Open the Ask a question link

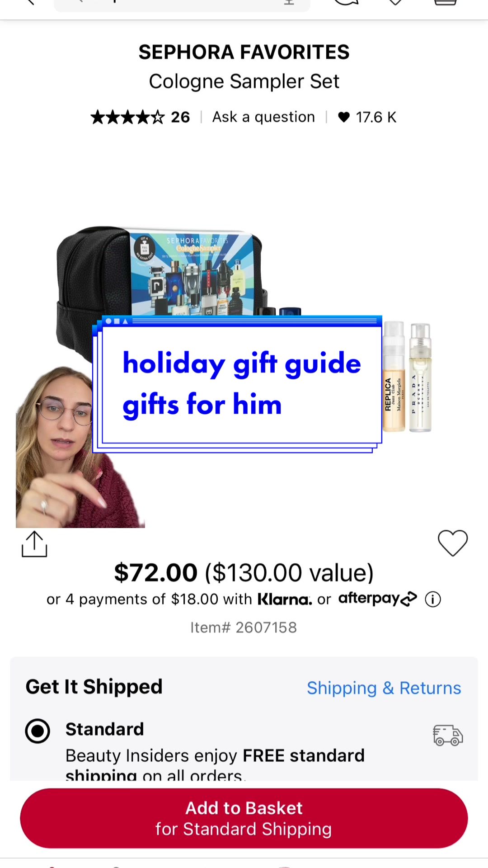[x=263, y=117]
